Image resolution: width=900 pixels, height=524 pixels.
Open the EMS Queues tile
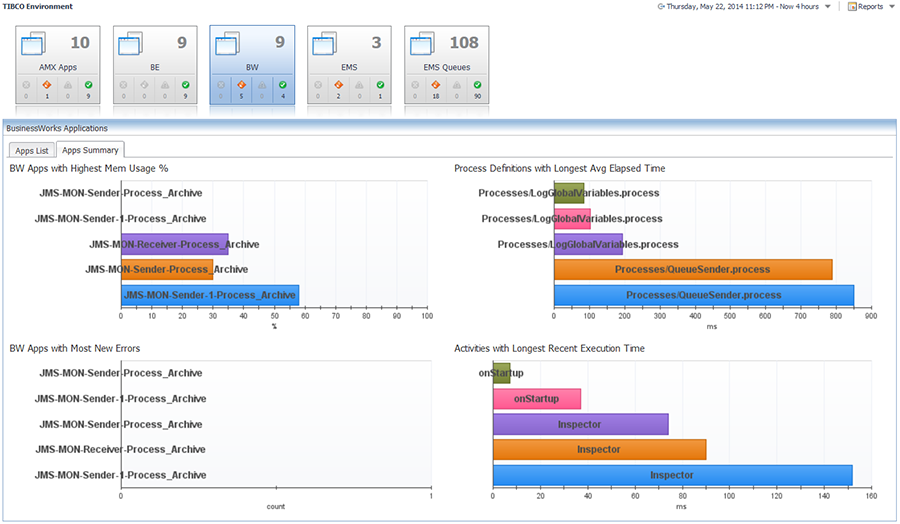(x=447, y=64)
